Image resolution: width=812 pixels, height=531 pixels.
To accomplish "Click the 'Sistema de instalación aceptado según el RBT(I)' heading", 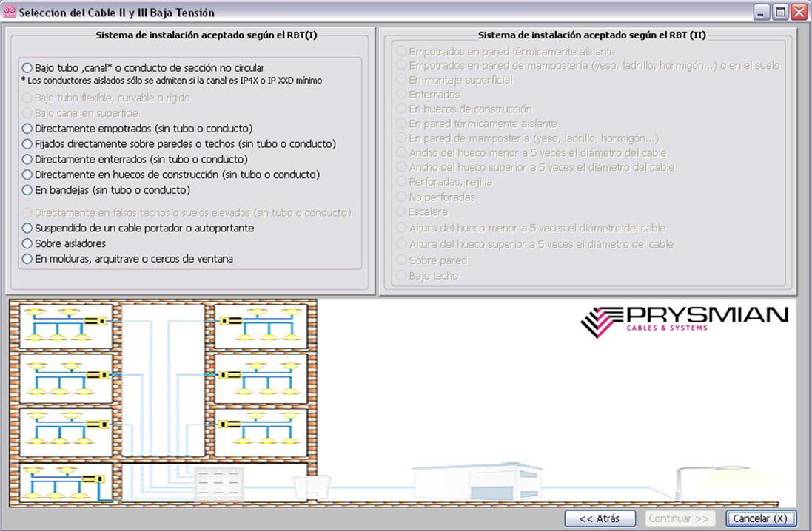I will point(206,35).
